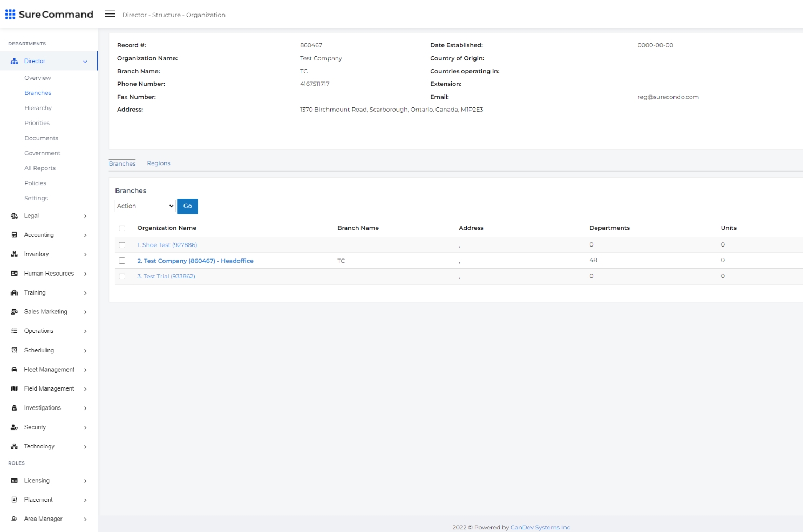The height and width of the screenshot is (532, 803).
Task: Expand the Human Resources chevron
Action: click(x=85, y=274)
